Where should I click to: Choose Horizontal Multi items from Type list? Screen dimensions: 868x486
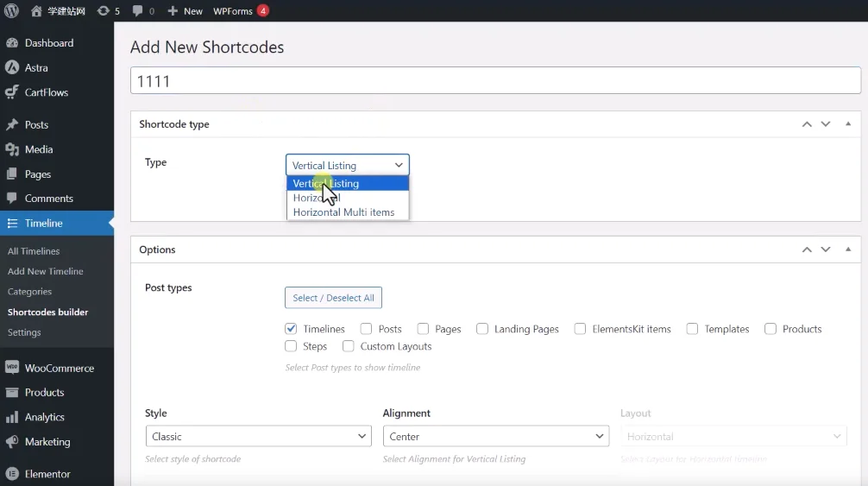(343, 212)
